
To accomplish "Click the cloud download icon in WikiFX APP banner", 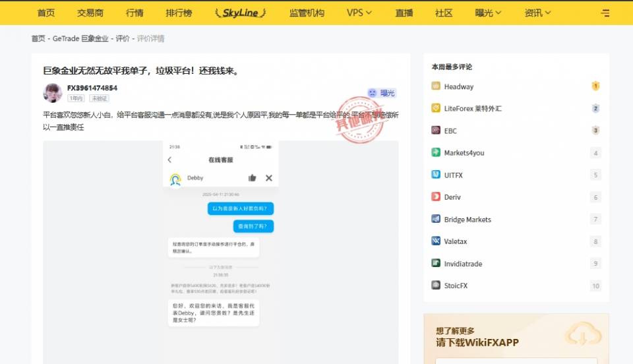I will click(x=583, y=334).
